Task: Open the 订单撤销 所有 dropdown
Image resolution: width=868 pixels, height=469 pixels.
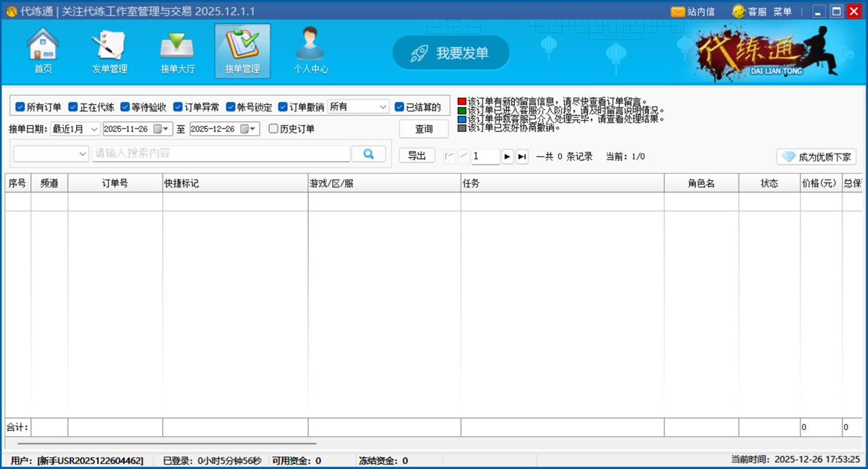Action: 357,106
